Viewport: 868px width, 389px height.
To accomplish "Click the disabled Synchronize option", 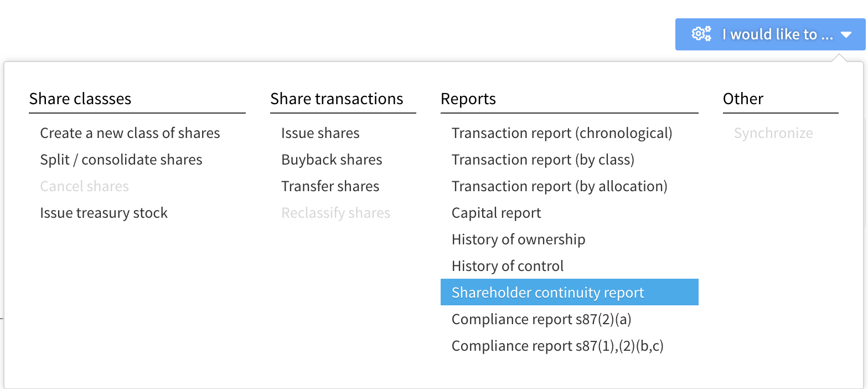I will coord(773,133).
